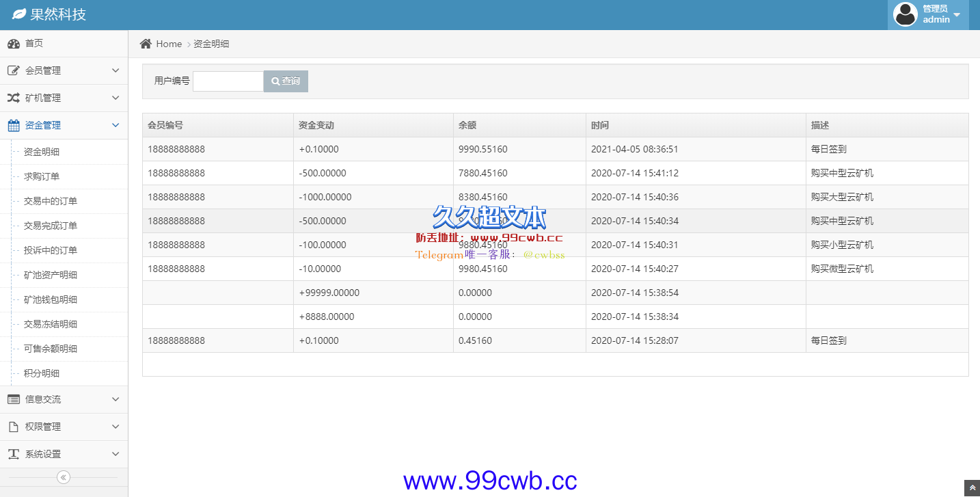Open the 交易完成订单 submenu item

[64, 226]
